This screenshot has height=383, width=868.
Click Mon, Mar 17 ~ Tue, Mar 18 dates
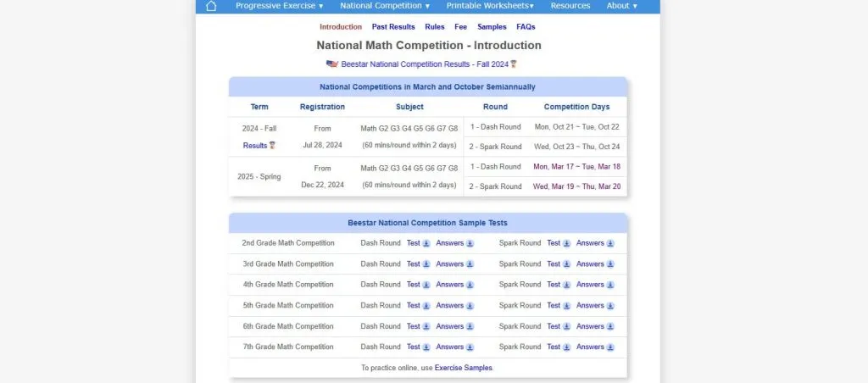576,167
